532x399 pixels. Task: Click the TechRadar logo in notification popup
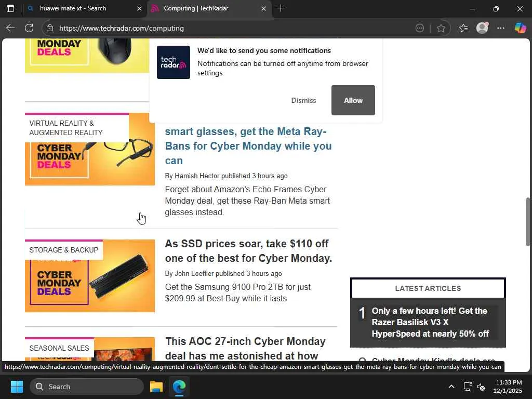pyautogui.click(x=174, y=62)
